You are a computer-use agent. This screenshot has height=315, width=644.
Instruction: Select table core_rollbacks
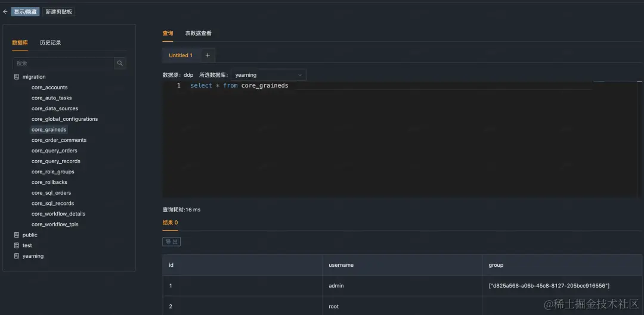(x=49, y=182)
